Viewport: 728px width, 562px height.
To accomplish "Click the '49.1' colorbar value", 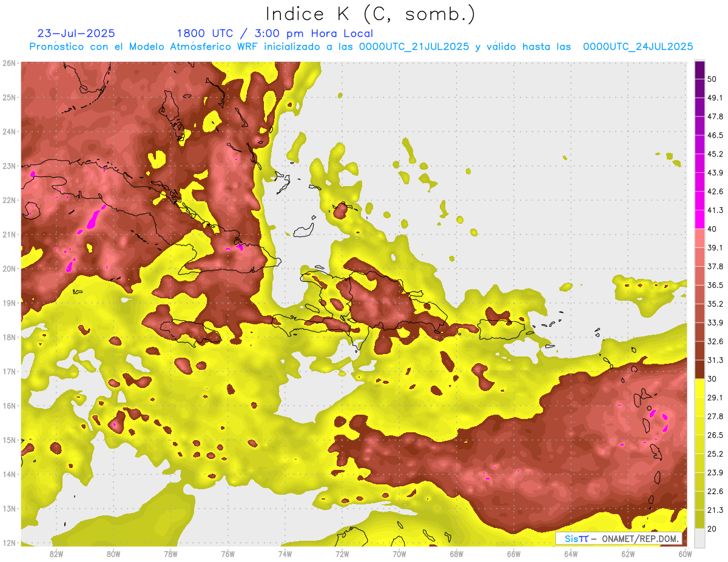I will [715, 98].
